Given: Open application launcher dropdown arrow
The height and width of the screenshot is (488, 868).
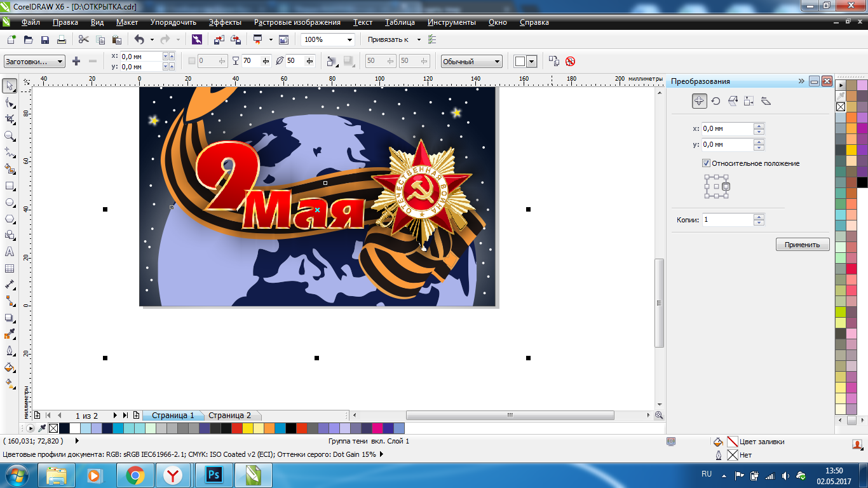Looking at the screenshot, I should (271, 39).
